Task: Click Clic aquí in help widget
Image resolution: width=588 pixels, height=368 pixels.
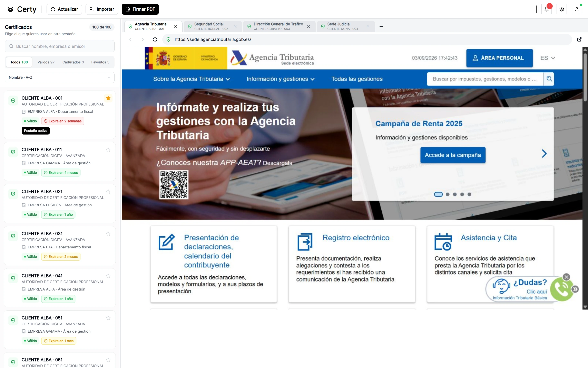Action: [537, 292]
